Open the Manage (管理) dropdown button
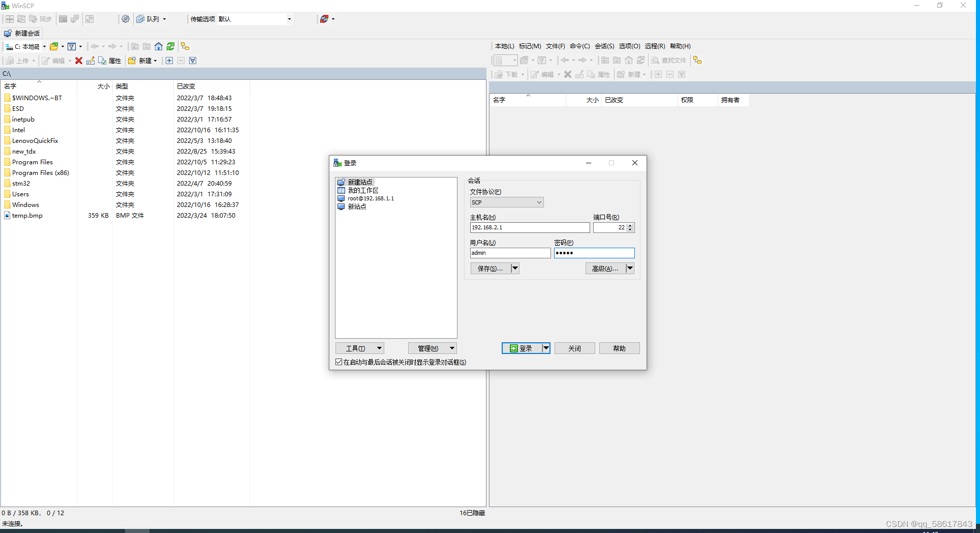 tap(432, 348)
